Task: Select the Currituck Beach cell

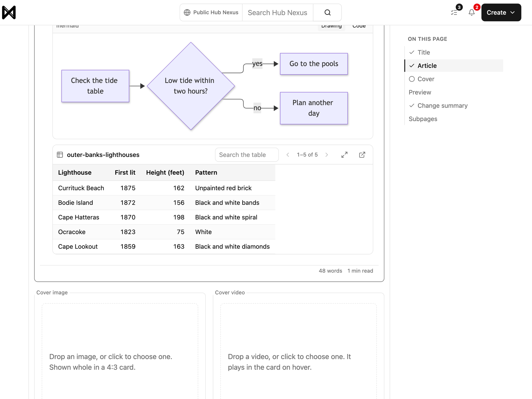Action: click(81, 188)
